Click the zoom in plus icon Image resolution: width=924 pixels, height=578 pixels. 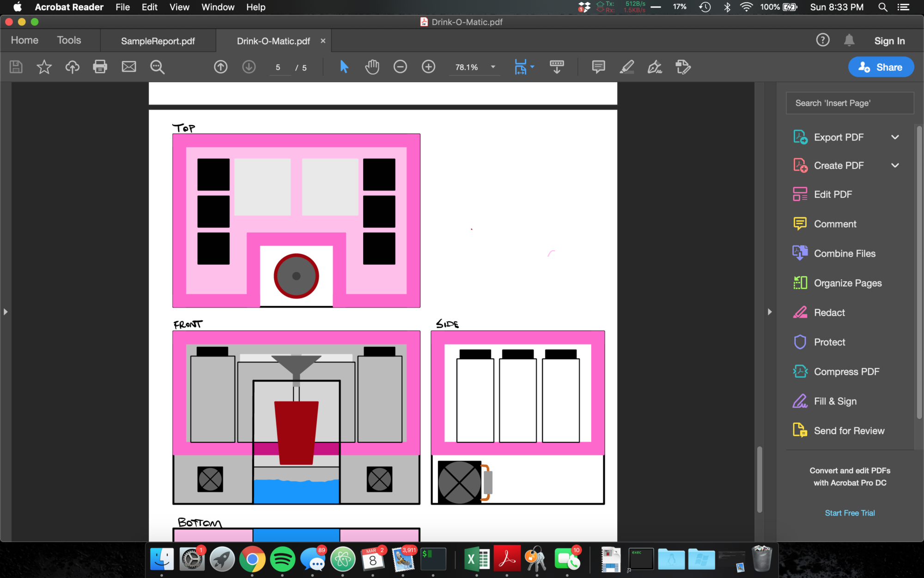click(x=428, y=67)
